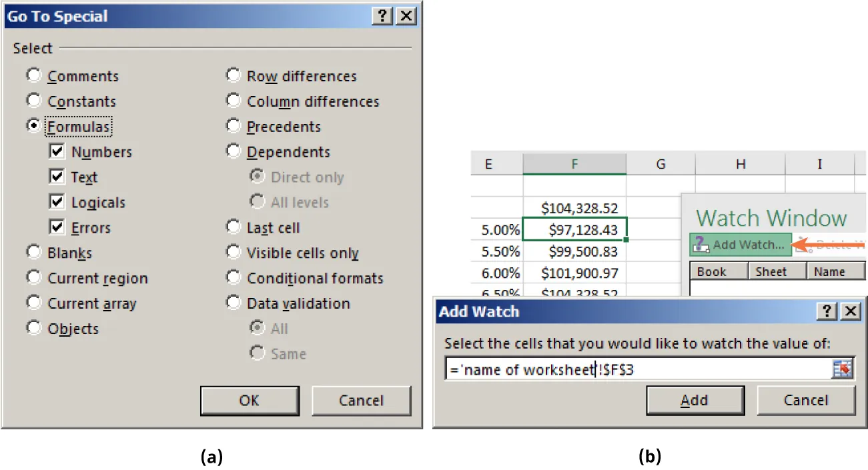
Task: Select column G header in the worksheet
Action: click(x=660, y=163)
